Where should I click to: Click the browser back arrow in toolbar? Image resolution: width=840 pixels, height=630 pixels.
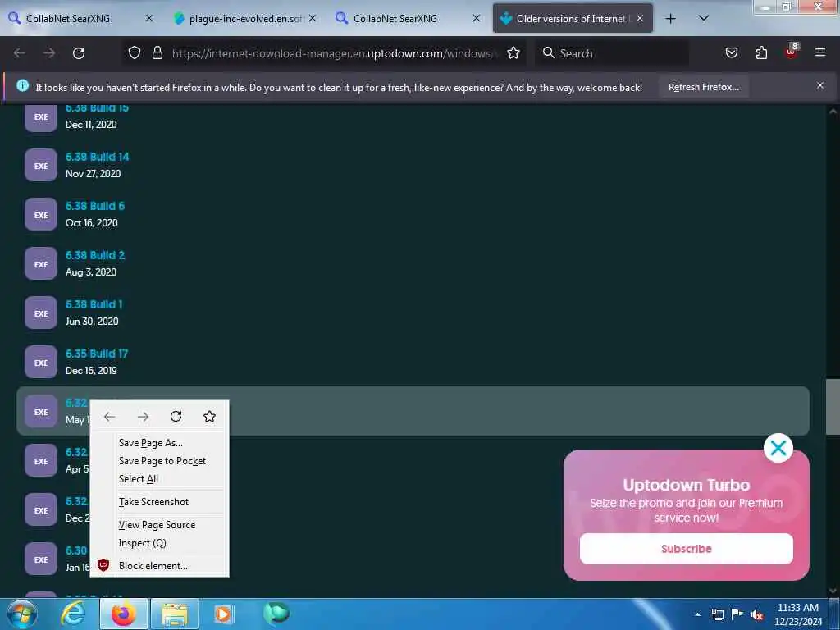pos(20,53)
